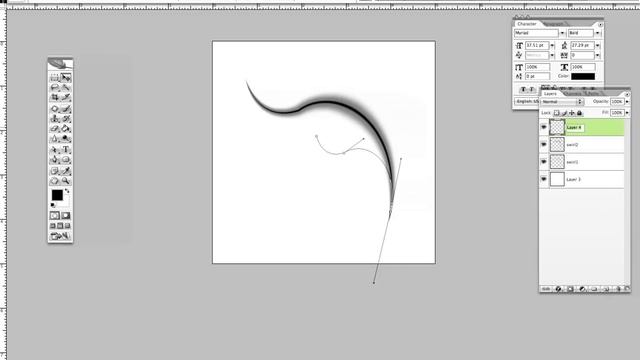Switch to the Paragraph tab
The height and width of the screenshot is (360, 640).
point(553,24)
